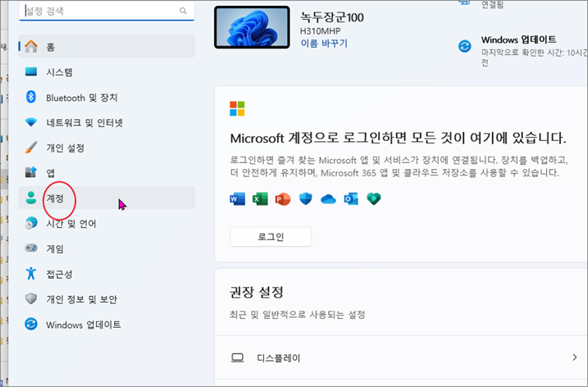The image size is (588, 387).
Task: Click the Word app icon
Action: coord(237,199)
